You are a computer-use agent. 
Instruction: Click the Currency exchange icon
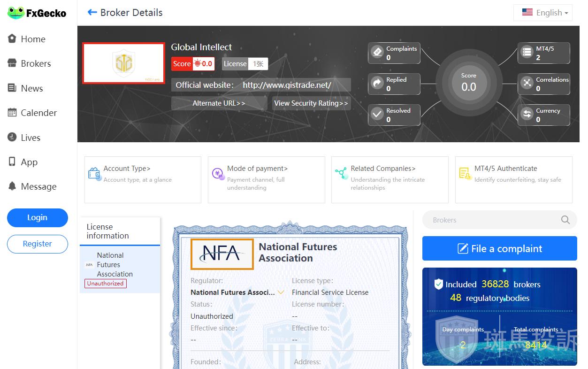click(527, 114)
